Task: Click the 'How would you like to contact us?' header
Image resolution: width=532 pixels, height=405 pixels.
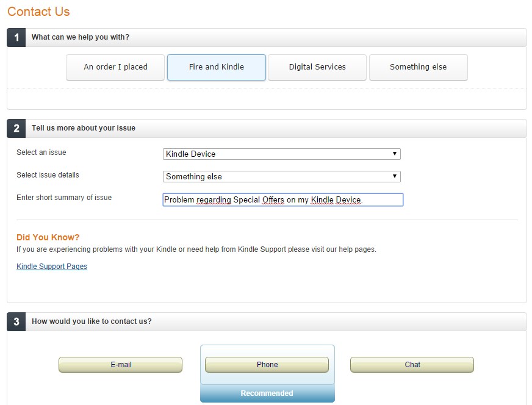Action: click(x=92, y=321)
